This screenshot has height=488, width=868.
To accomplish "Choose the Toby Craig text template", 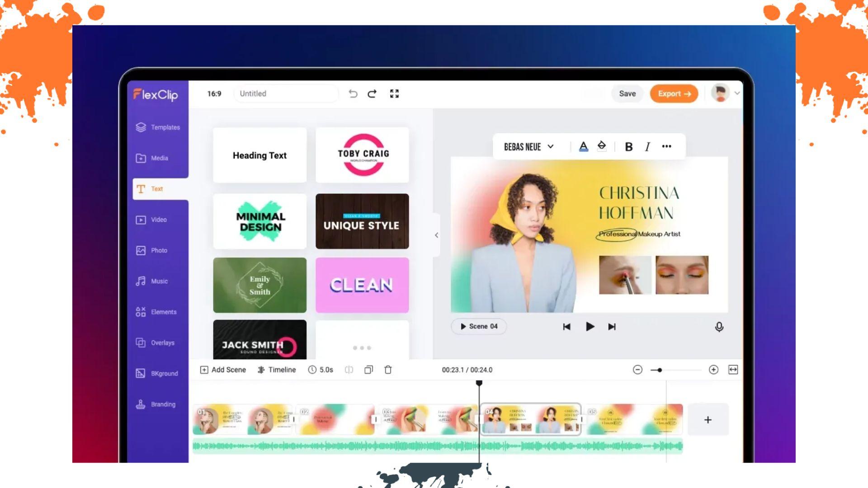I will (362, 155).
